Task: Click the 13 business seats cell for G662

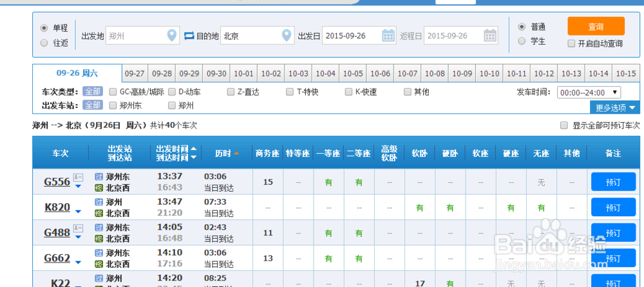Action: pos(268,258)
